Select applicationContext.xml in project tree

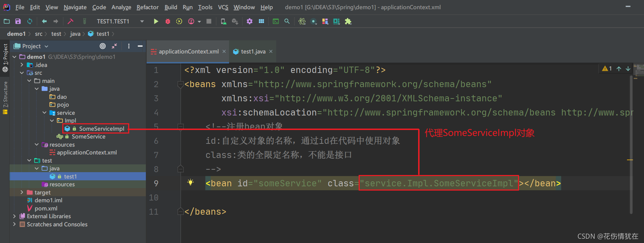87,152
